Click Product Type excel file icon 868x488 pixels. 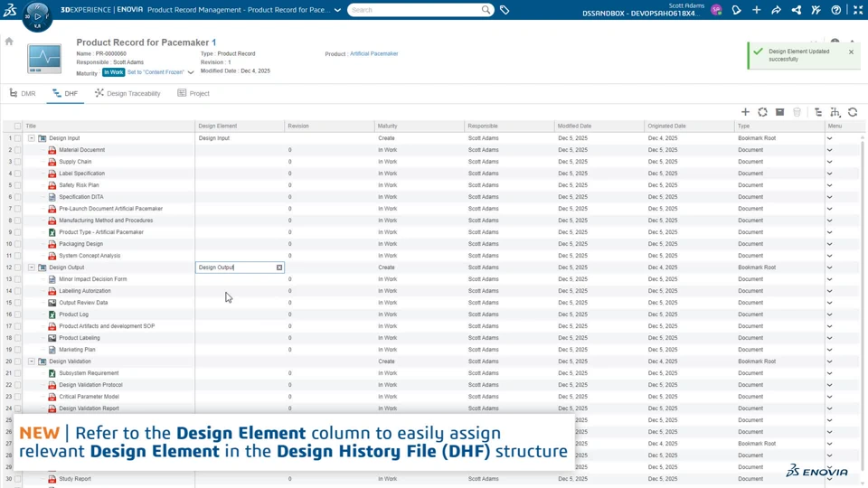pos(52,232)
